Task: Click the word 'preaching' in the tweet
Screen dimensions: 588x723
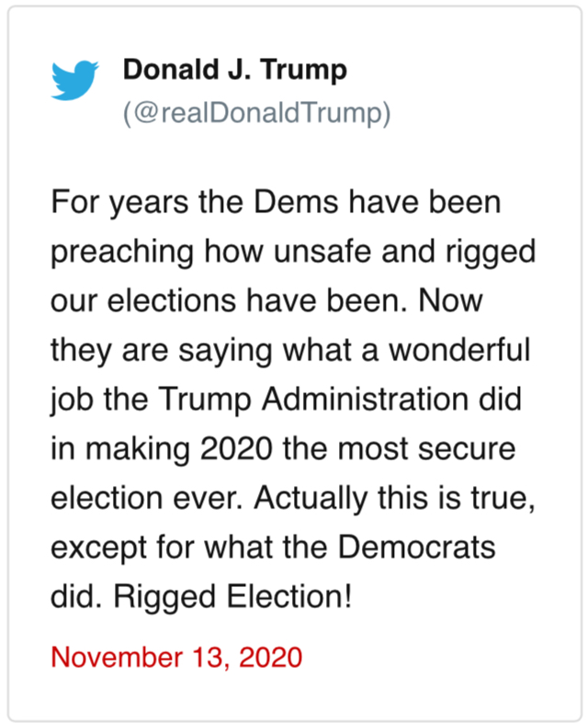Action: (122, 253)
